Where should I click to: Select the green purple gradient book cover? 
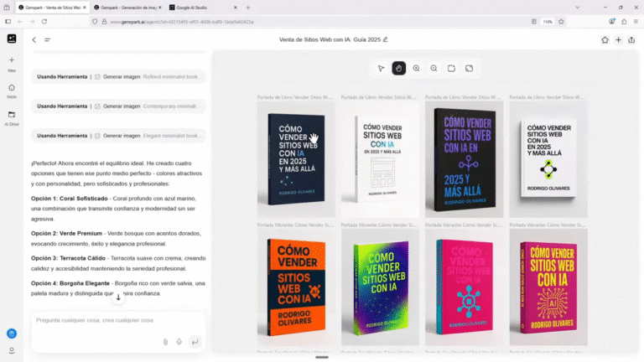click(381, 287)
